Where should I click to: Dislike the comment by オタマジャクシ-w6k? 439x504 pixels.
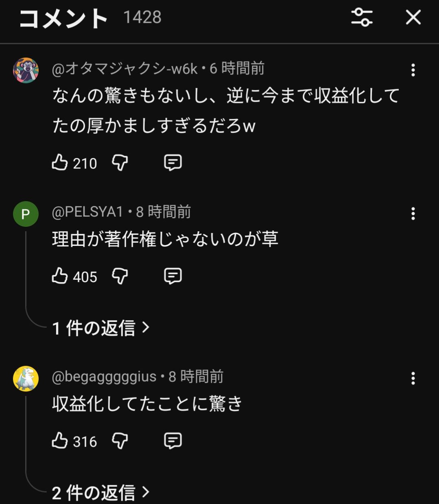[120, 162]
